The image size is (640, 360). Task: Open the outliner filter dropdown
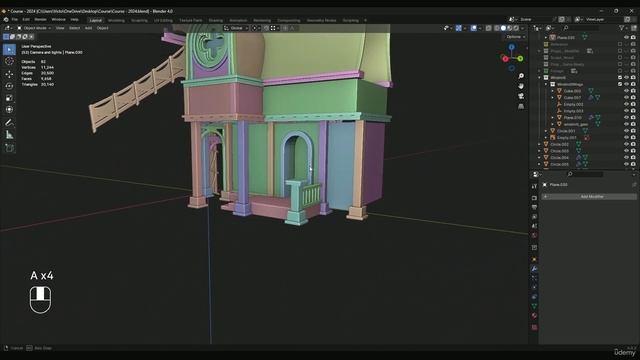(623, 28)
